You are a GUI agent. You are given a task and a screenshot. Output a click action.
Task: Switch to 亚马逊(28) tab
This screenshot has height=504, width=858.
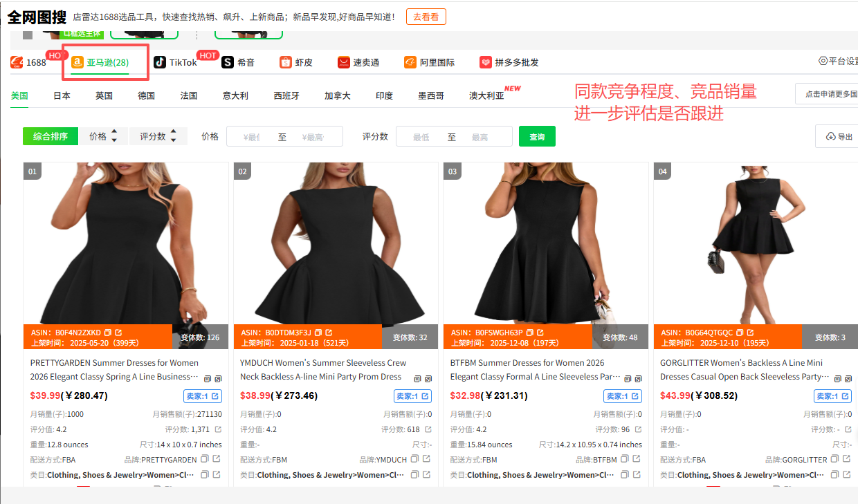click(100, 62)
